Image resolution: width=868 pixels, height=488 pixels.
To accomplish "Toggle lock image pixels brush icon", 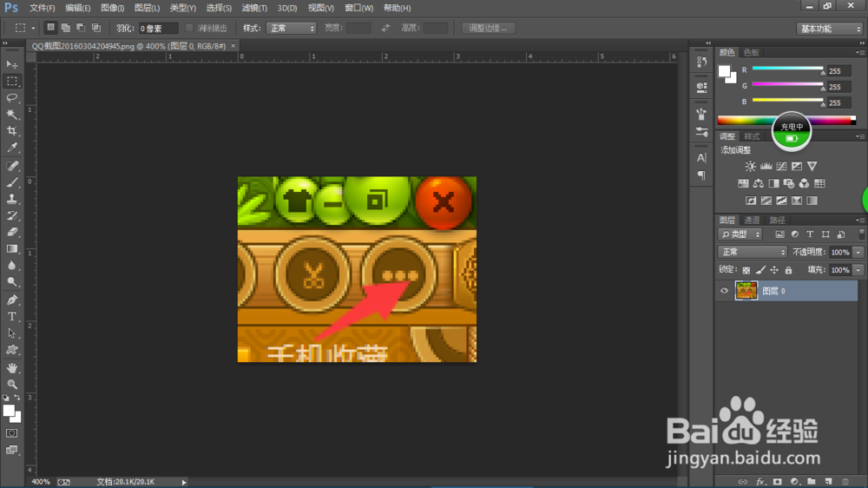I will tap(760, 270).
